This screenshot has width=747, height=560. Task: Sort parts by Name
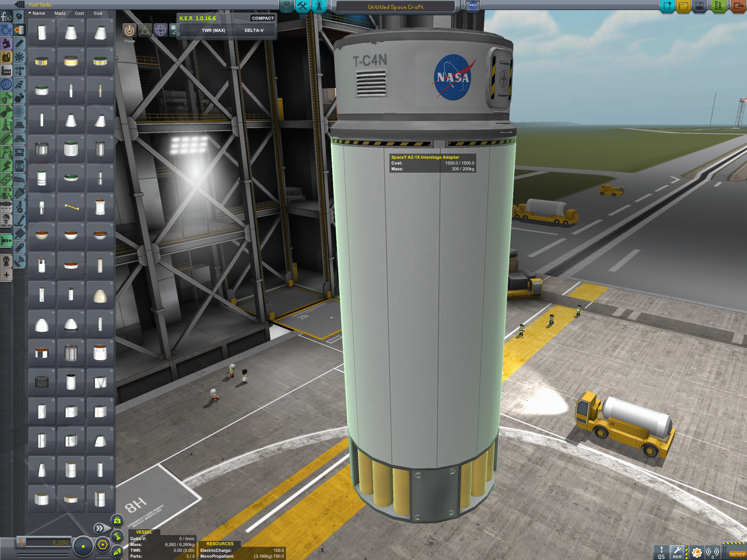click(39, 13)
